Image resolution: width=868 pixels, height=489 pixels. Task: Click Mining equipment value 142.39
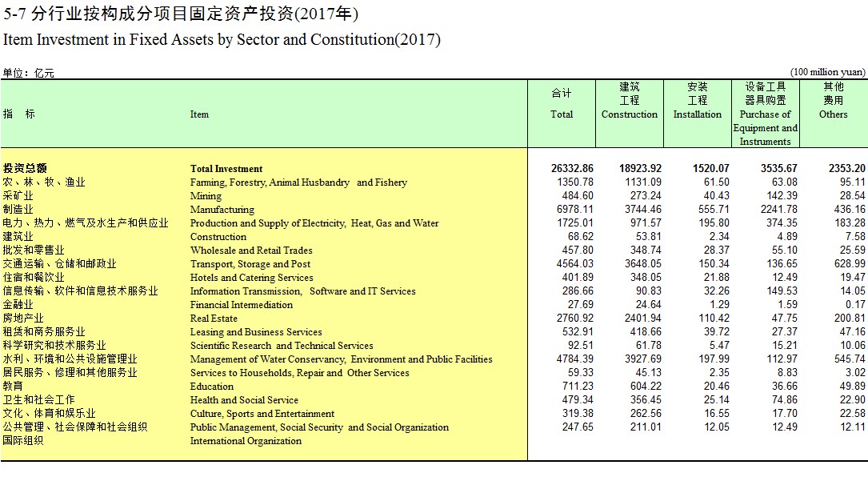coord(782,196)
